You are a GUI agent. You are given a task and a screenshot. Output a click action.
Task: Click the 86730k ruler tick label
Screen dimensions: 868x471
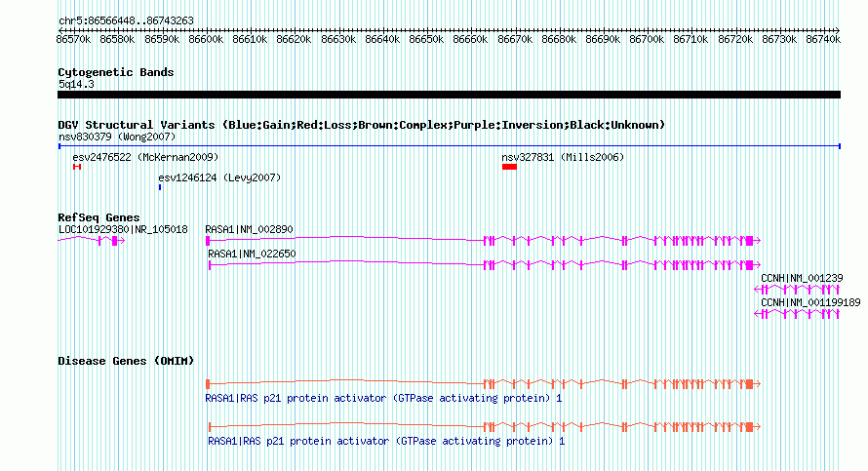[x=779, y=40]
